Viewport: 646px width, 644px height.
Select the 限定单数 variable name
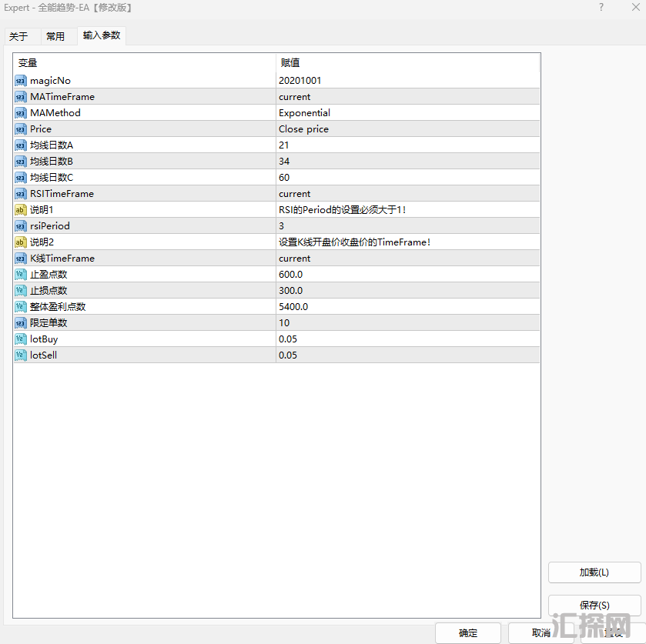pyautogui.click(x=49, y=323)
